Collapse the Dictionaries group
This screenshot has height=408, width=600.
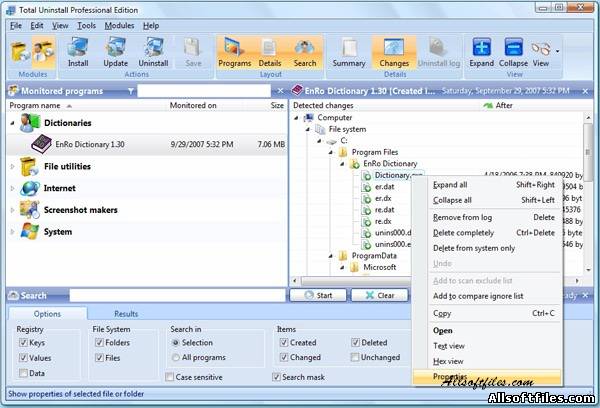12,123
